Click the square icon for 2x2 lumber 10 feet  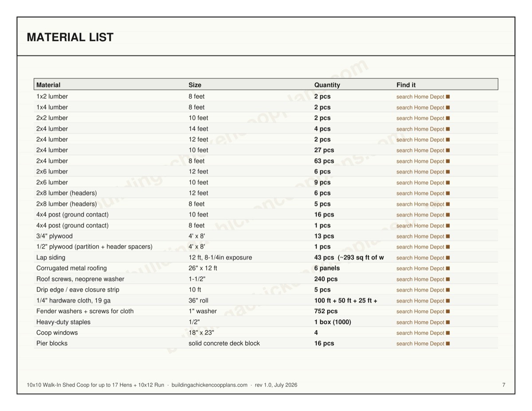[448, 118]
